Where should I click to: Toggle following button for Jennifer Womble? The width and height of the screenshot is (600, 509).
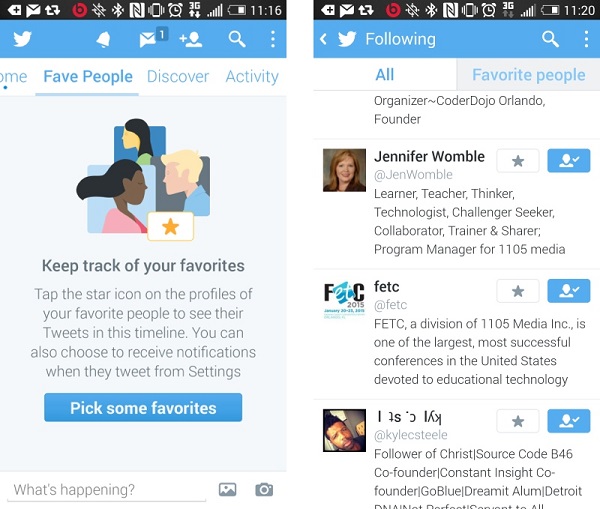click(569, 161)
